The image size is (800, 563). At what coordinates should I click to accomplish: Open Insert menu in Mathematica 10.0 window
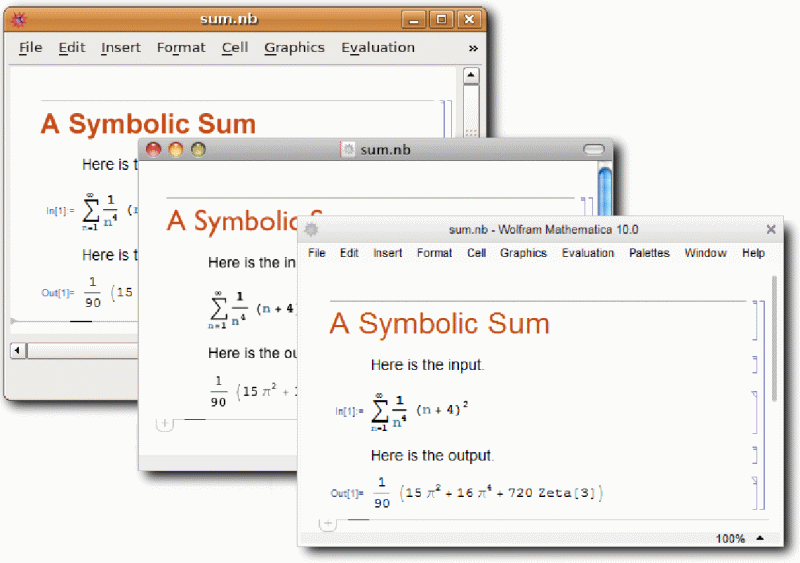tap(388, 253)
